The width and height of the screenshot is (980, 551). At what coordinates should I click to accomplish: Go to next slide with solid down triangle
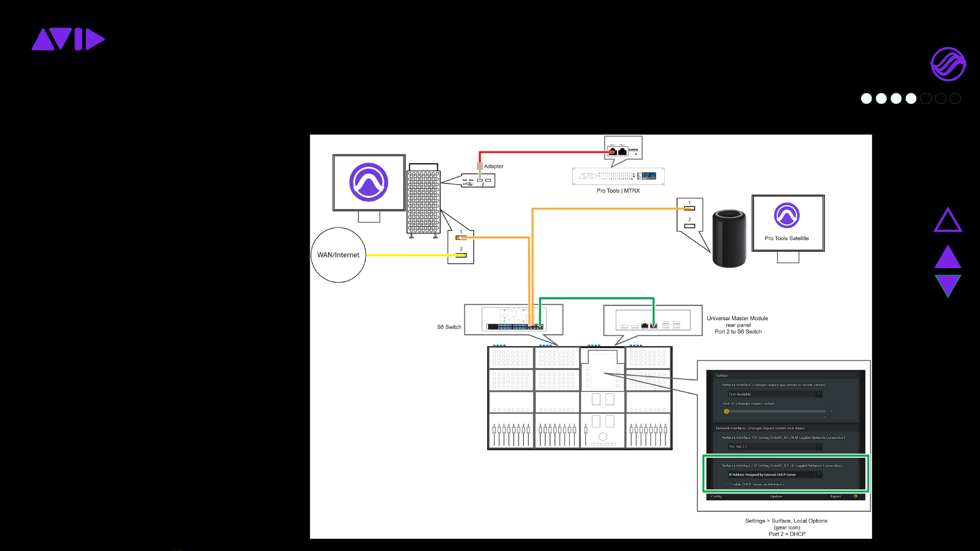pos(948,286)
